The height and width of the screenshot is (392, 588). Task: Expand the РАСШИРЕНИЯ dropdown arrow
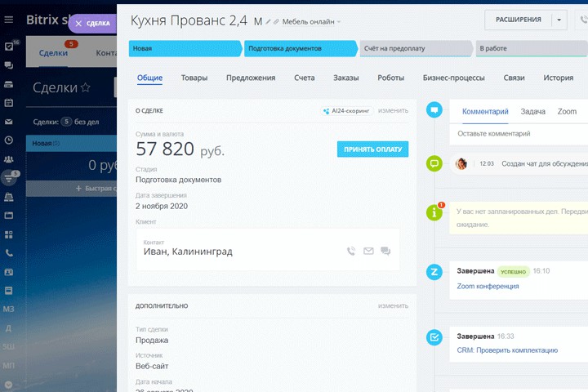(x=559, y=20)
